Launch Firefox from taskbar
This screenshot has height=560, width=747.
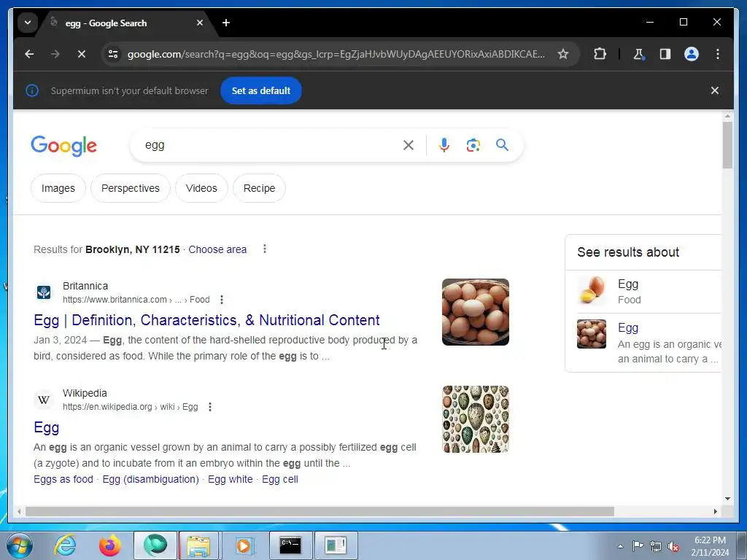coord(110,545)
